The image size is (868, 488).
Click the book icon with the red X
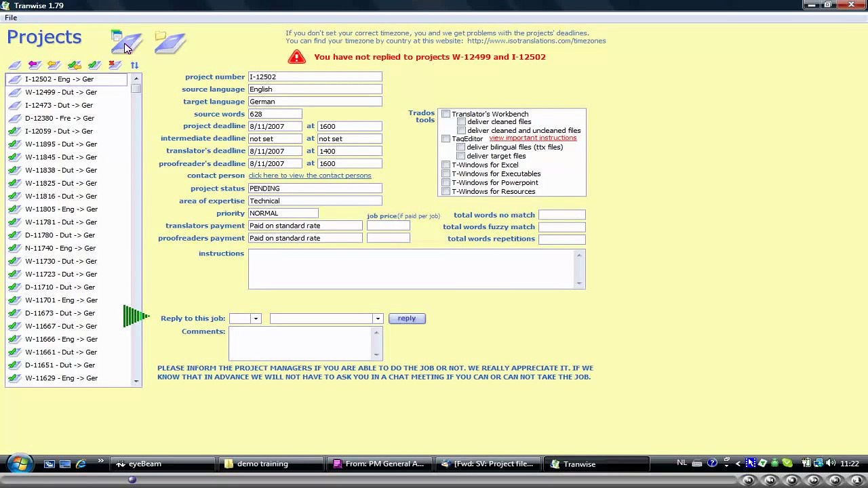tap(115, 65)
